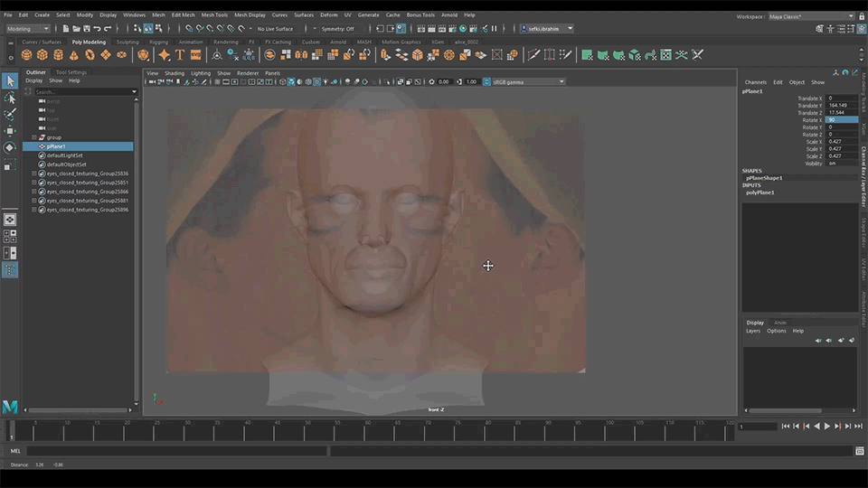
Task: Click the No Live Surface field
Action: point(277,28)
